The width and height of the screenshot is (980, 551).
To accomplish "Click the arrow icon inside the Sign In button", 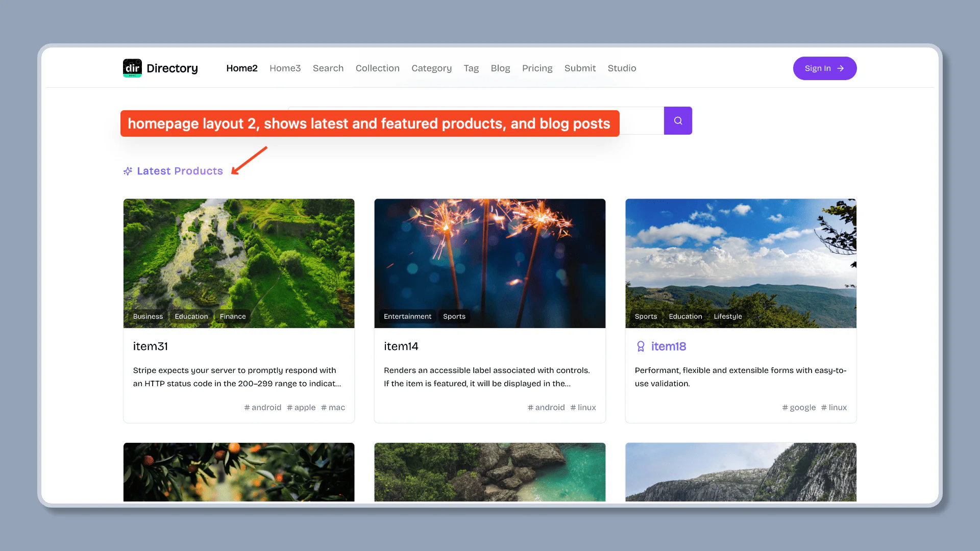I will [x=841, y=68].
